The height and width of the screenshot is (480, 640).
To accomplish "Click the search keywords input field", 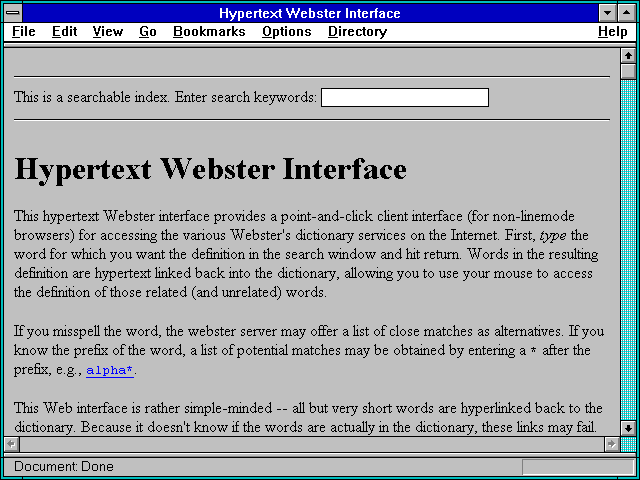I will [405, 98].
